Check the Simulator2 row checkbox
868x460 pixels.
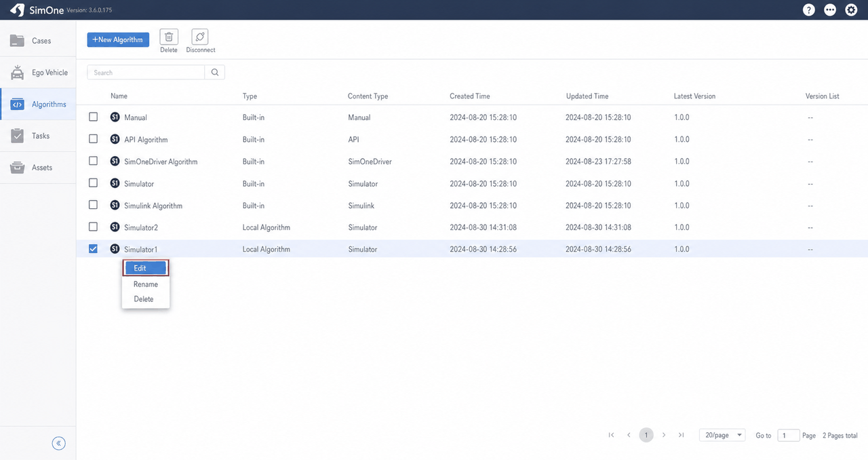tap(94, 227)
